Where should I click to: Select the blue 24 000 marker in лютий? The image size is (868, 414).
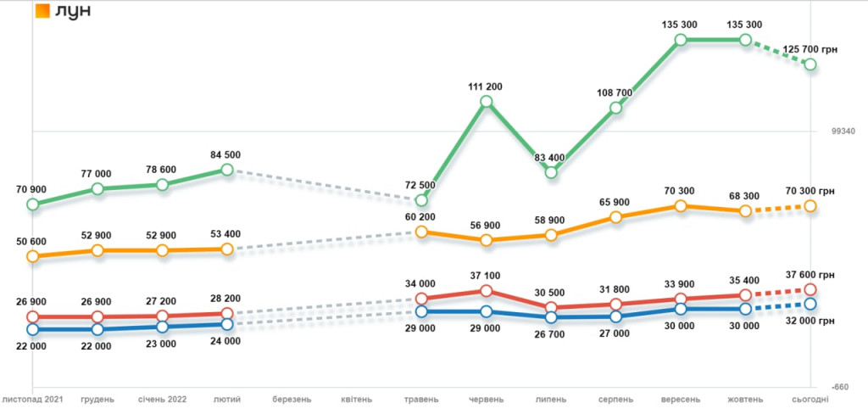pos(227,324)
